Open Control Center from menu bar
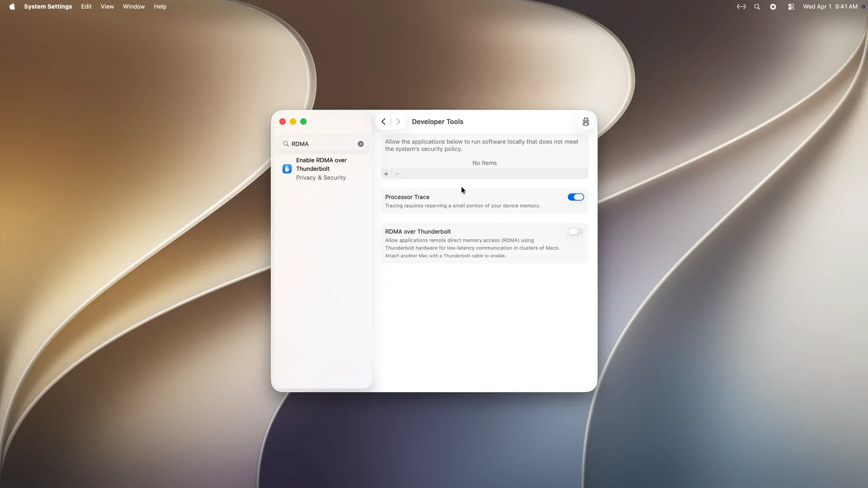Viewport: 868px width, 488px height. tap(791, 6)
